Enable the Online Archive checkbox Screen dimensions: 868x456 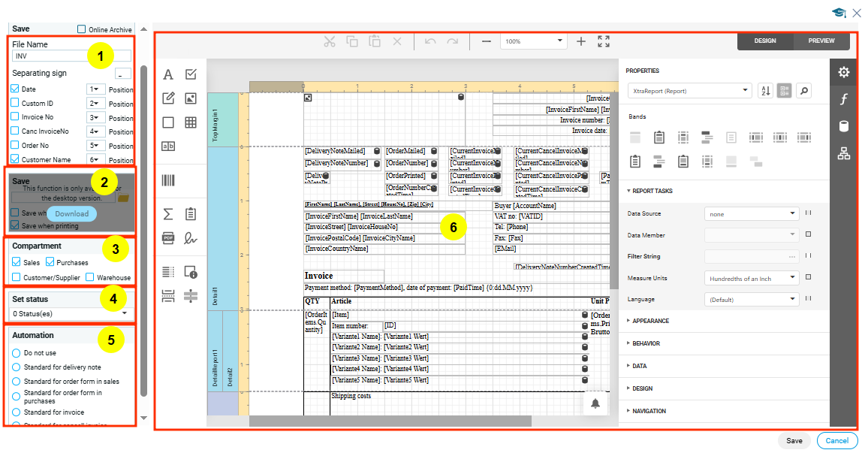(82, 29)
